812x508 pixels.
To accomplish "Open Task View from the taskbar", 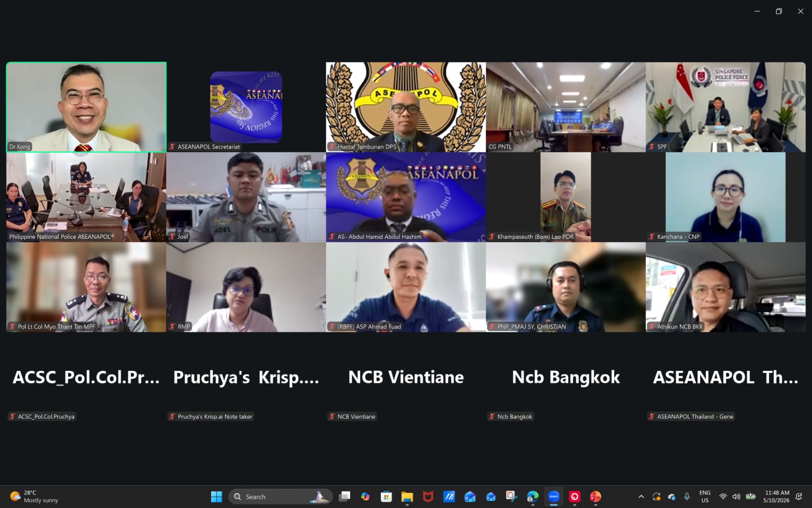I will 345,497.
